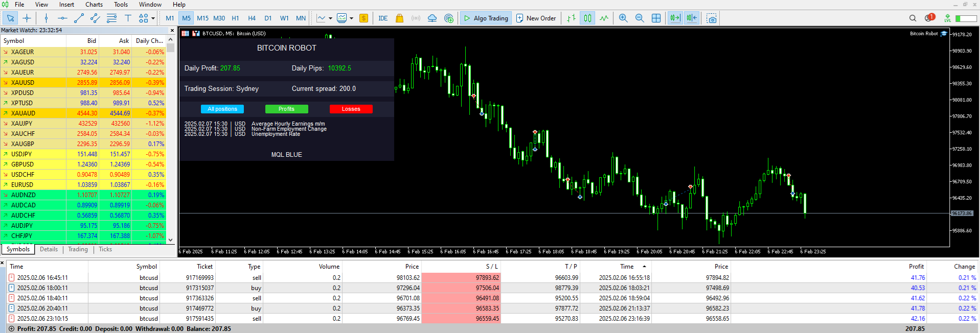This screenshot has height=333, width=980.
Task: Click the green Profits button
Action: pos(287,109)
